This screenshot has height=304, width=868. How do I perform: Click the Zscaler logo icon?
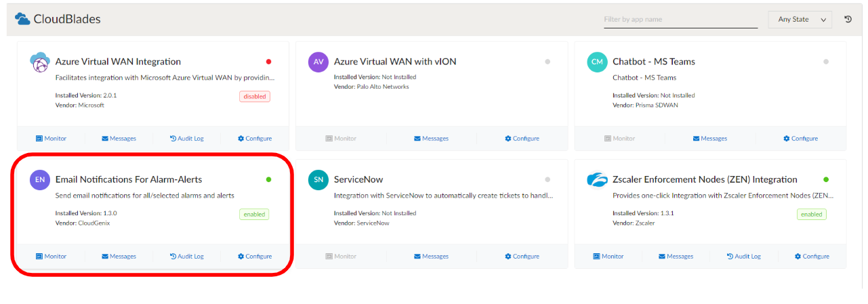(x=597, y=179)
